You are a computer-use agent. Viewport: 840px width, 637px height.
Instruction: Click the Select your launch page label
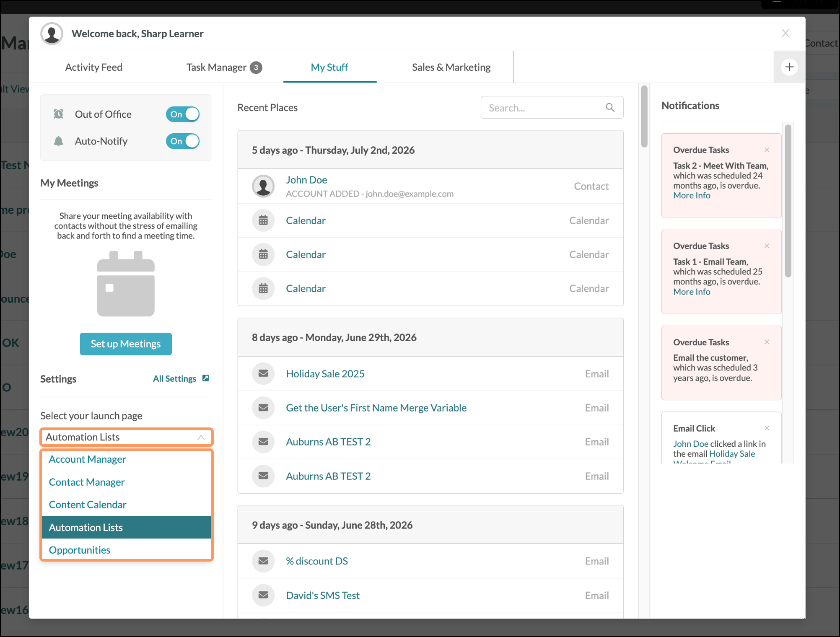point(91,416)
